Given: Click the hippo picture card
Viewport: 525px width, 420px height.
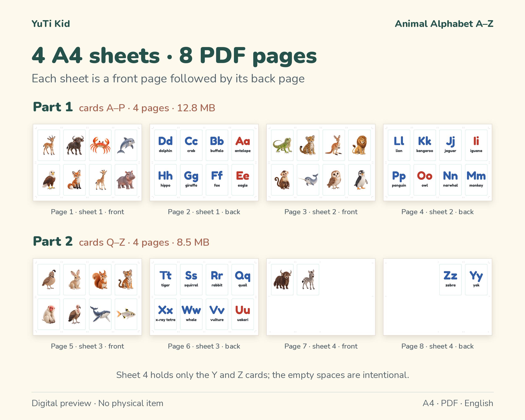Looking at the screenshot, I should tap(126, 180).
